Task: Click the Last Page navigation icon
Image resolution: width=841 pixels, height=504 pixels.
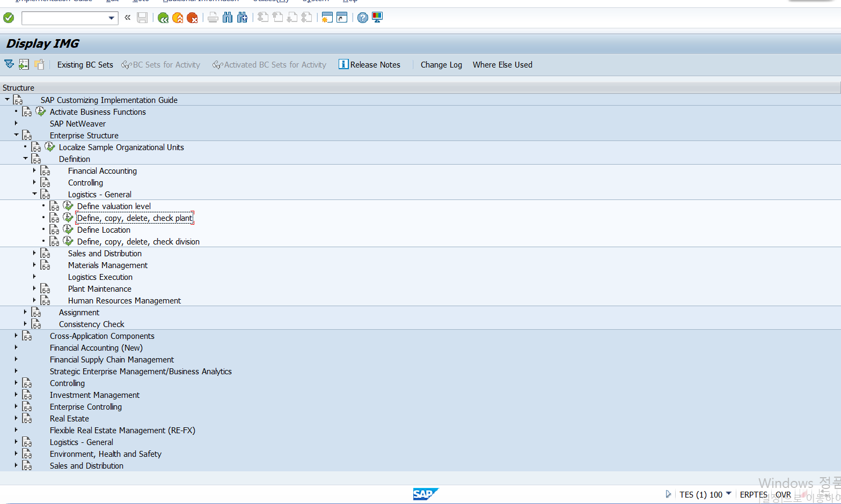Action: tap(306, 18)
